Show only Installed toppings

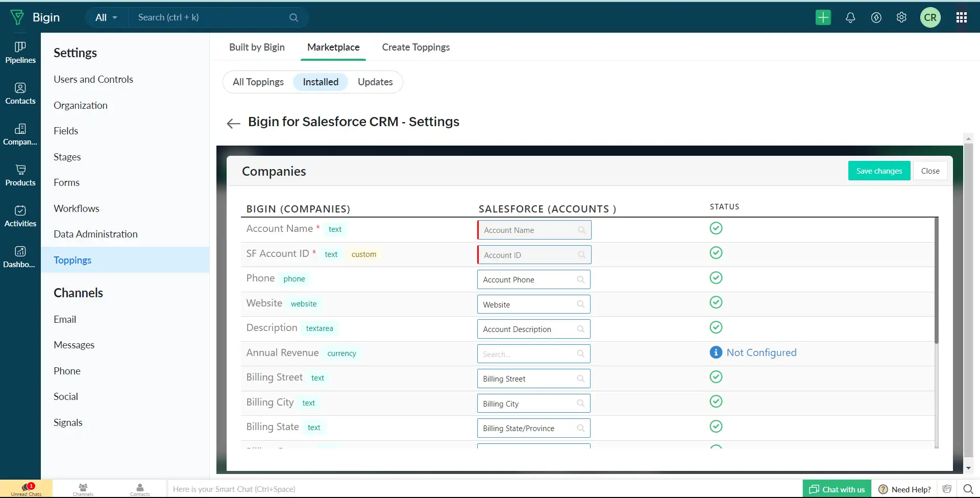321,82
